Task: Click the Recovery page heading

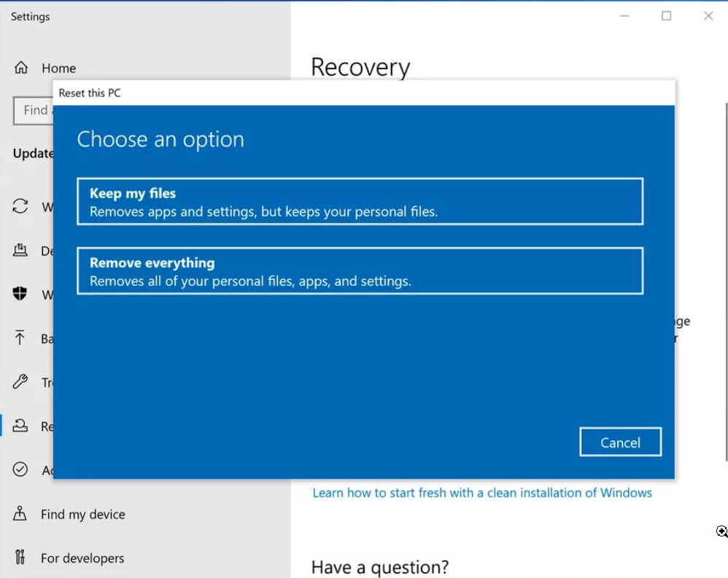Action: point(361,67)
